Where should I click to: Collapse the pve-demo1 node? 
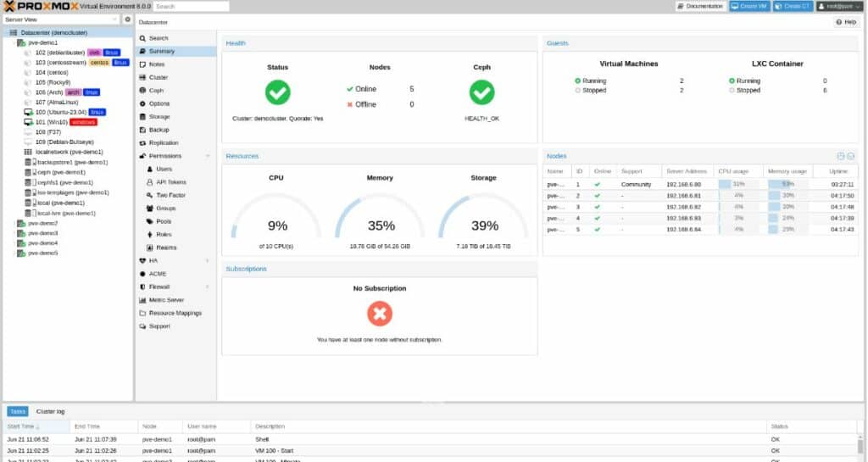pyautogui.click(x=15, y=42)
